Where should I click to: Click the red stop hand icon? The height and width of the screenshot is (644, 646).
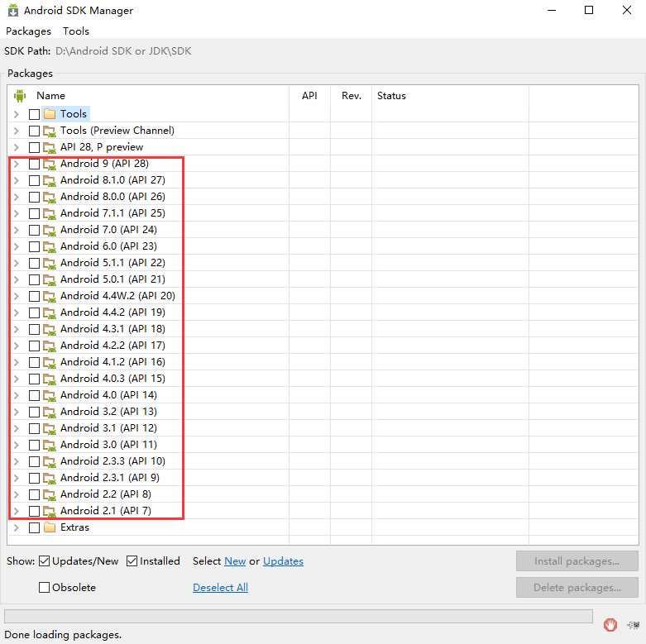tap(610, 624)
